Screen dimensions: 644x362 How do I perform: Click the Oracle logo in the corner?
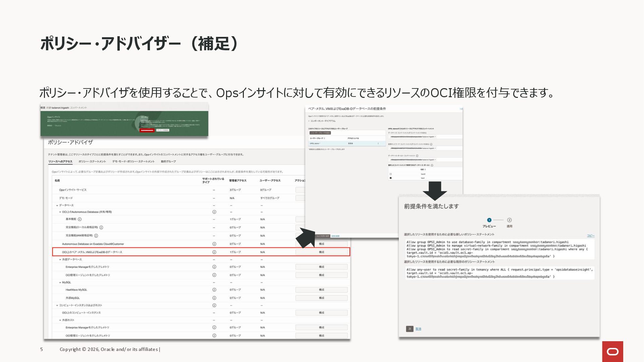pos(612,351)
